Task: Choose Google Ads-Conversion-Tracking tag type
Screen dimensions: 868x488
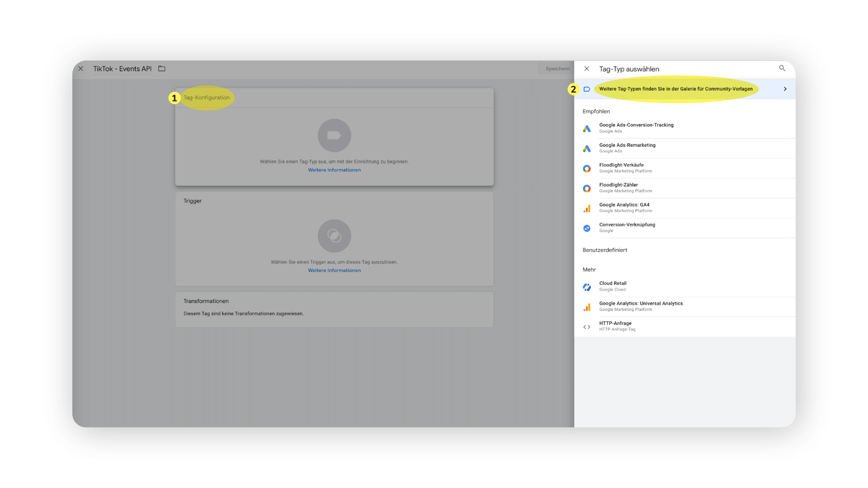Action: pos(685,128)
